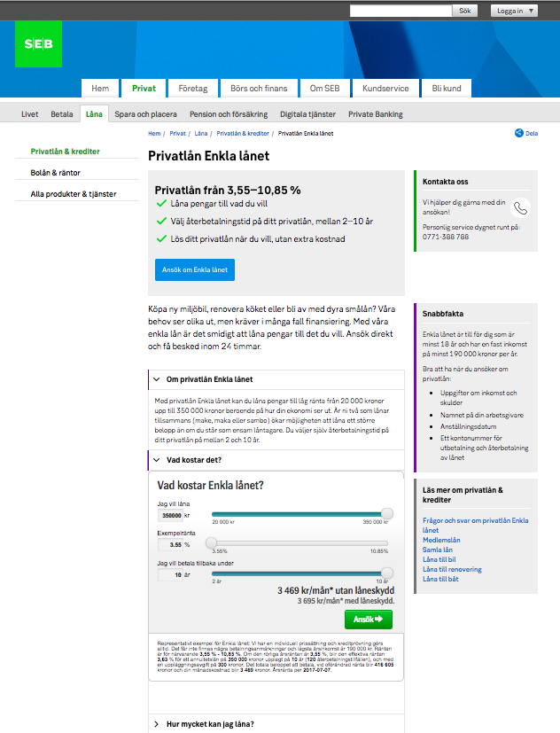The width and height of the screenshot is (560, 733).
Task: Open the Låna till båt link
Action: [x=440, y=579]
